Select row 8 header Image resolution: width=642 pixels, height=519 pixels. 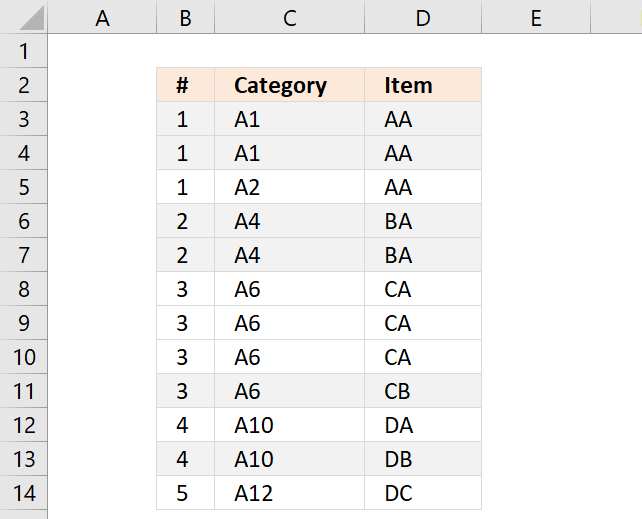click(x=24, y=289)
